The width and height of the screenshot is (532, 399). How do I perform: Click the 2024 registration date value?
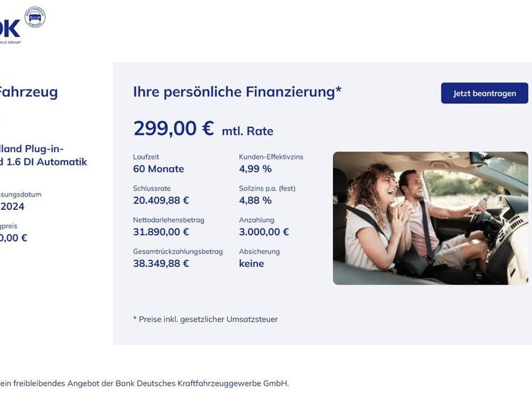click(x=12, y=207)
